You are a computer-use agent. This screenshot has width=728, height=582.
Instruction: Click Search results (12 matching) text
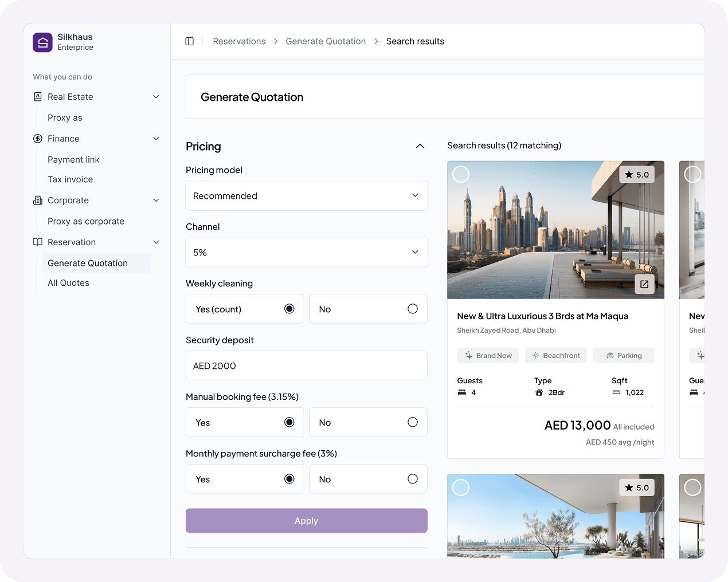pos(504,145)
